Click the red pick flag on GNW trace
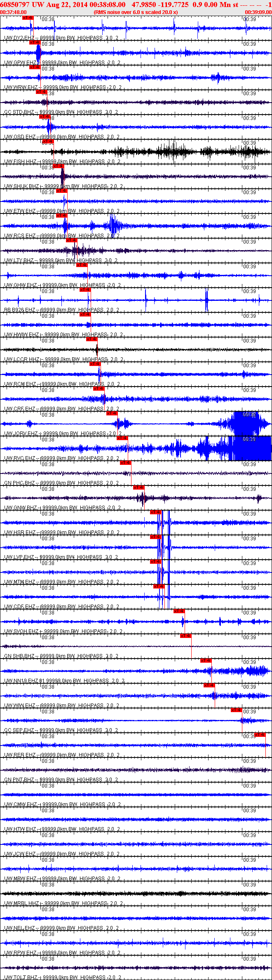This screenshot has height=980, width=272. [x=139, y=488]
